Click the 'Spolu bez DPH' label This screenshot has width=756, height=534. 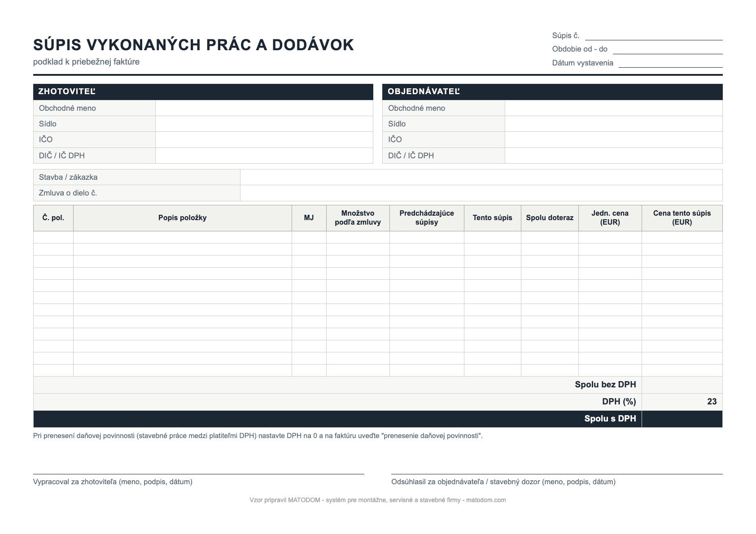pos(605,385)
